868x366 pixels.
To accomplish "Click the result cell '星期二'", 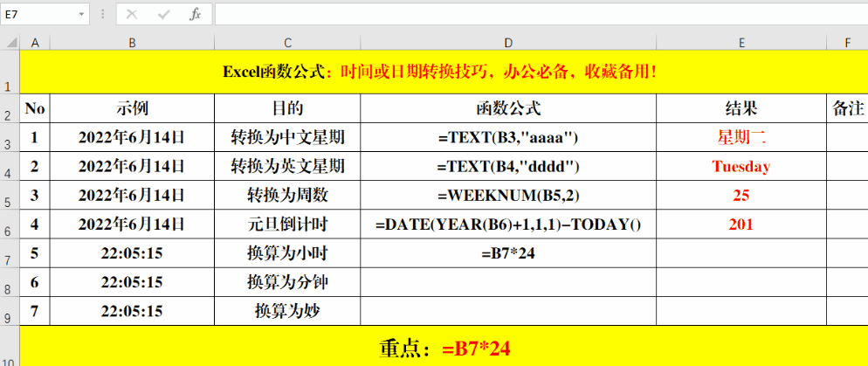I will coord(741,137).
